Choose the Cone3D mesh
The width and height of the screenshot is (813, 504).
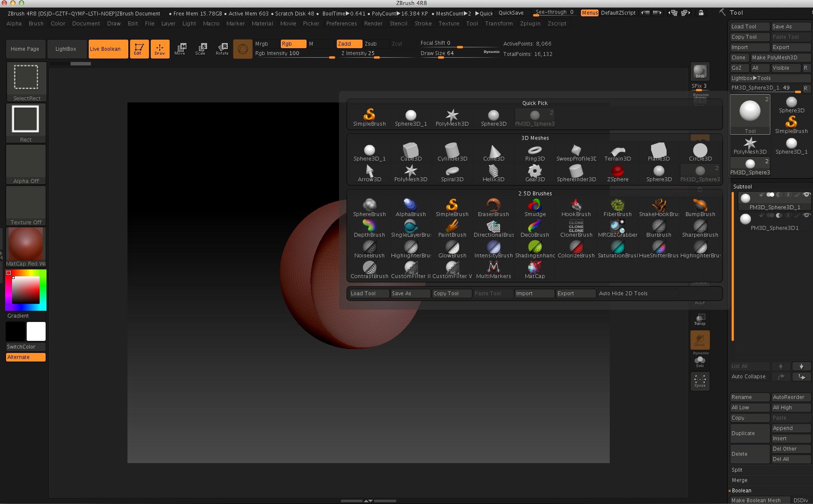pyautogui.click(x=493, y=152)
